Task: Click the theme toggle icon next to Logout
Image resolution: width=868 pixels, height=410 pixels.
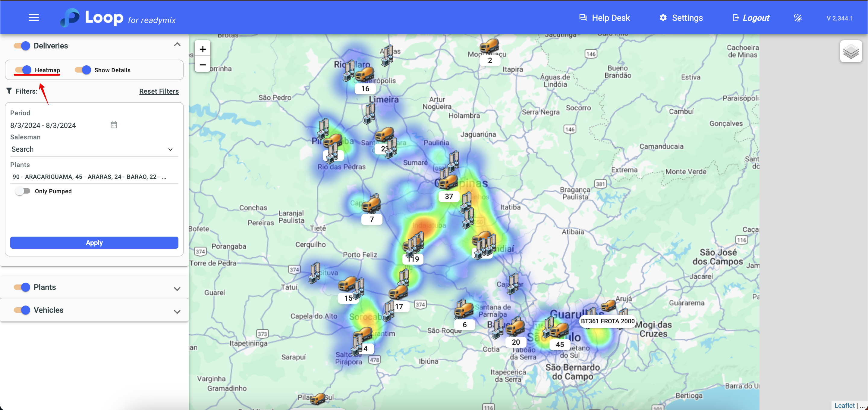Action: tap(797, 18)
